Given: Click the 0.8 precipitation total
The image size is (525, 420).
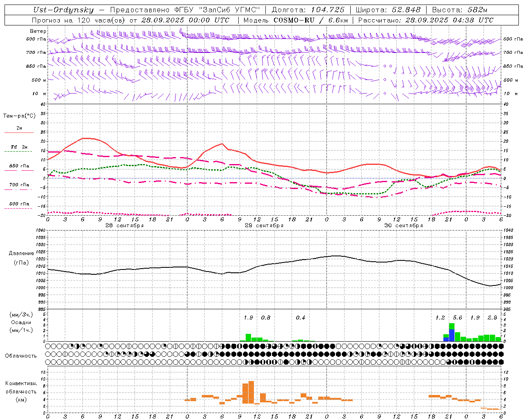Looking at the screenshot, I should [x=266, y=317].
